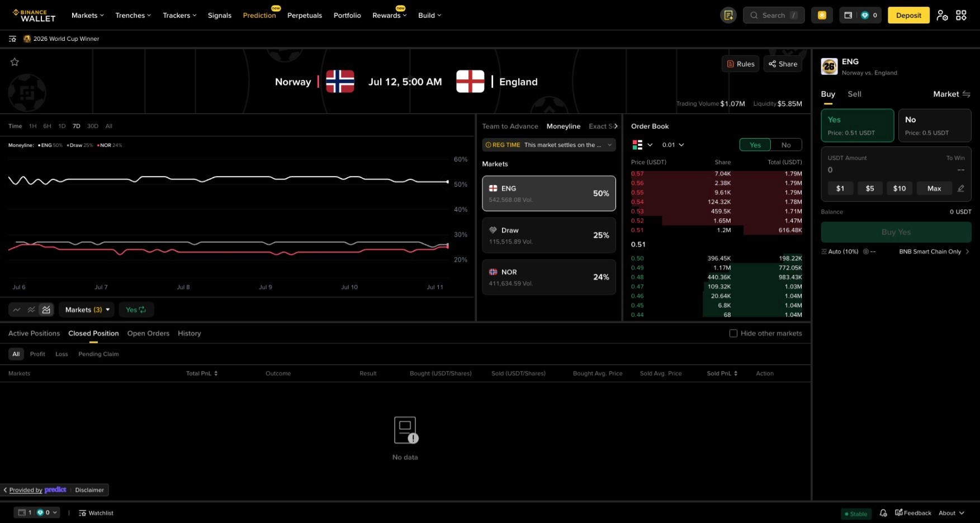This screenshot has height=523, width=980.
Task: Select the area chart icon
Action: pyautogui.click(x=46, y=310)
